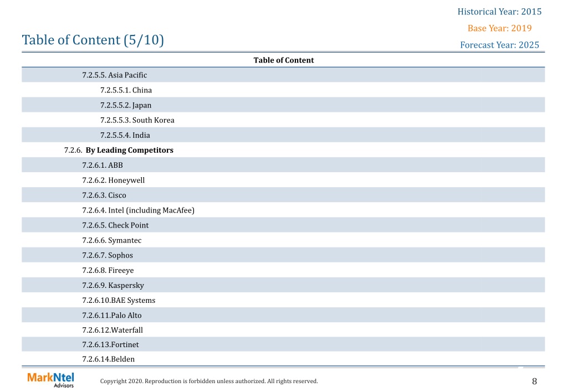Select the '7.2.6.1. ABB' row

pos(283,165)
